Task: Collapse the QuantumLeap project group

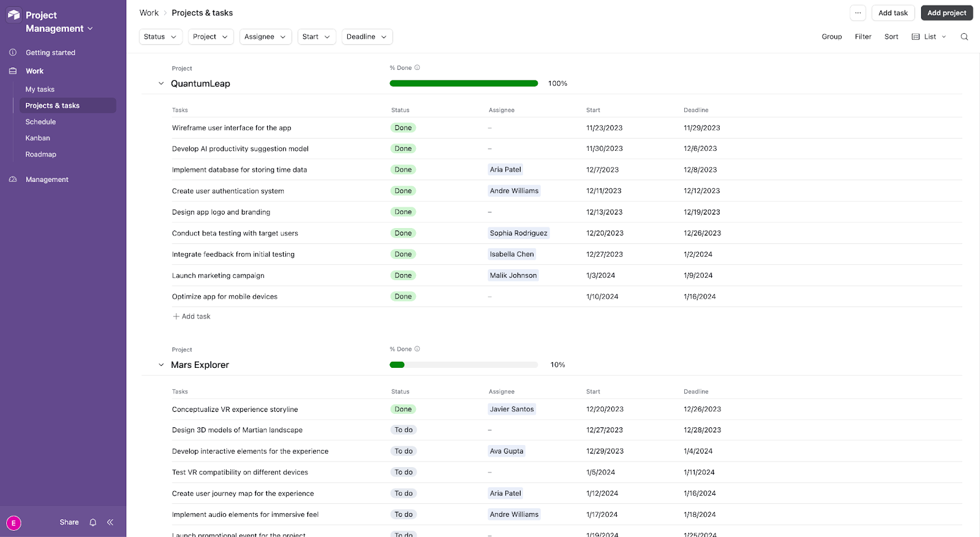Action: (x=161, y=83)
